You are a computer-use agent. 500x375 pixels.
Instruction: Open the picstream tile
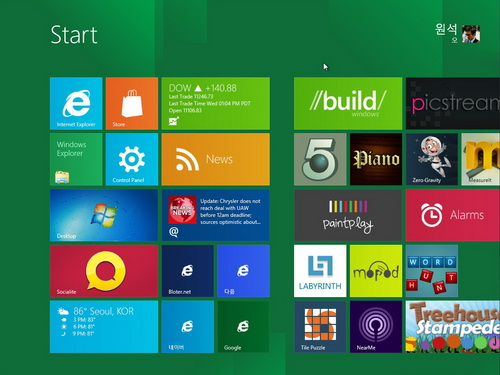click(453, 103)
